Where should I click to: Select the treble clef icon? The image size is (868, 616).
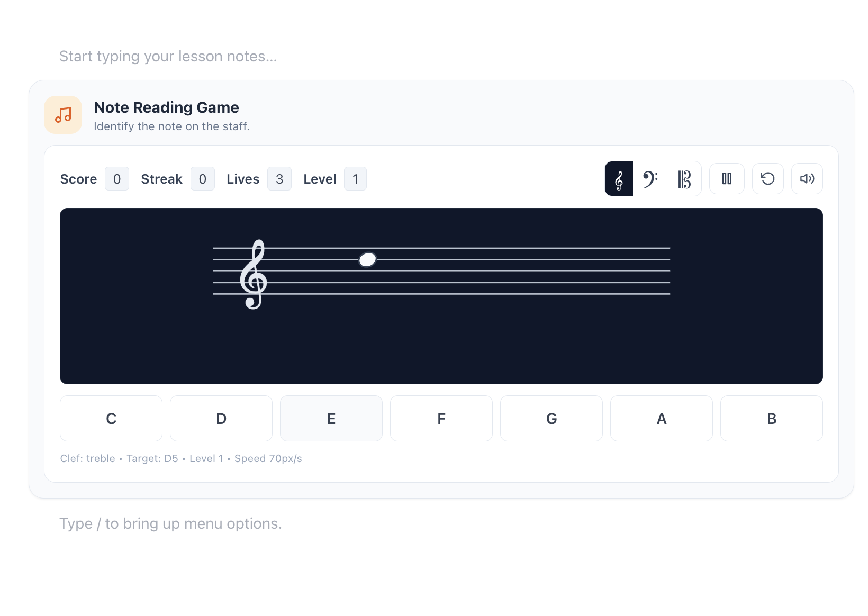coord(619,178)
